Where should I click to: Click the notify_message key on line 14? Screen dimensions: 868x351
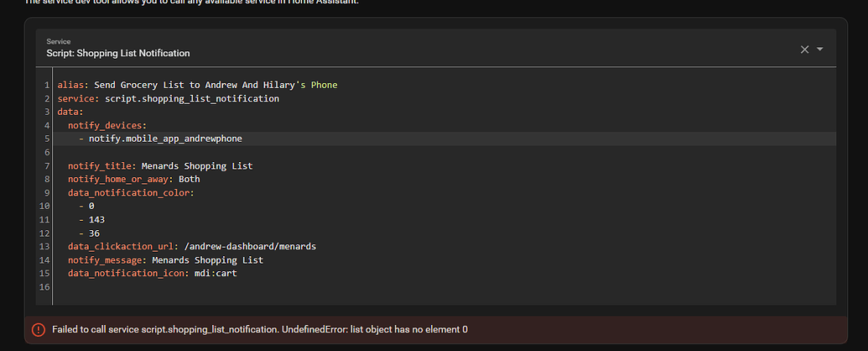coord(107,260)
